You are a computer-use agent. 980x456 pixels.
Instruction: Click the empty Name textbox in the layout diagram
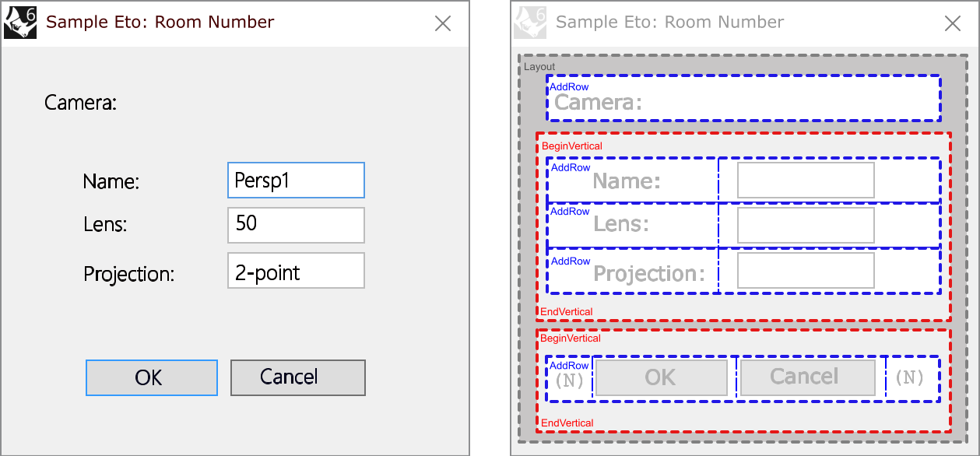click(806, 181)
